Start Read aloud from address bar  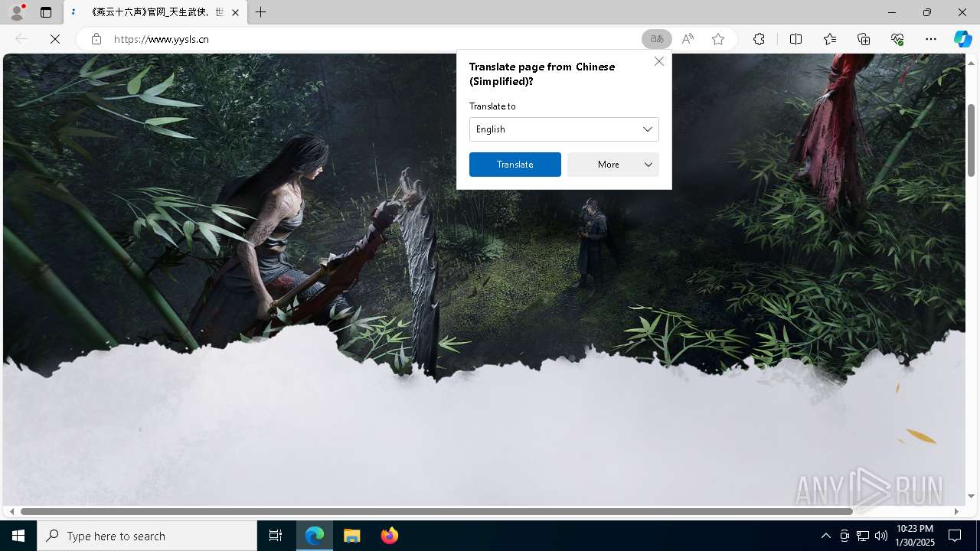(688, 39)
